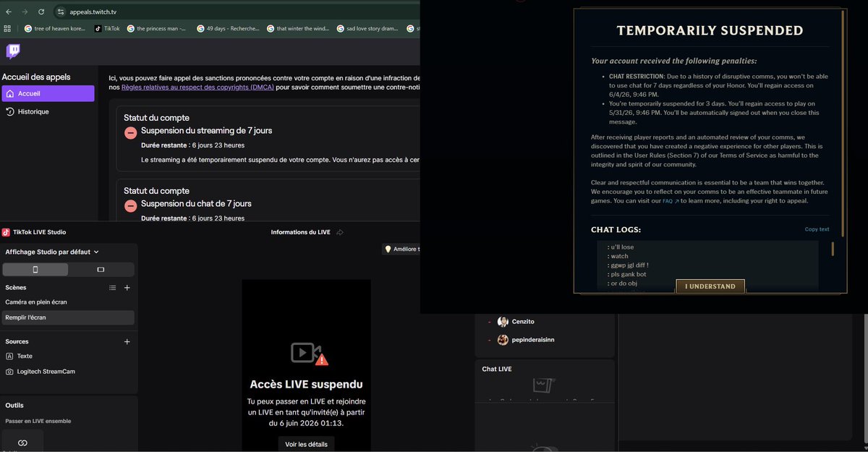Open site info icon beside the URL

pyautogui.click(x=61, y=12)
